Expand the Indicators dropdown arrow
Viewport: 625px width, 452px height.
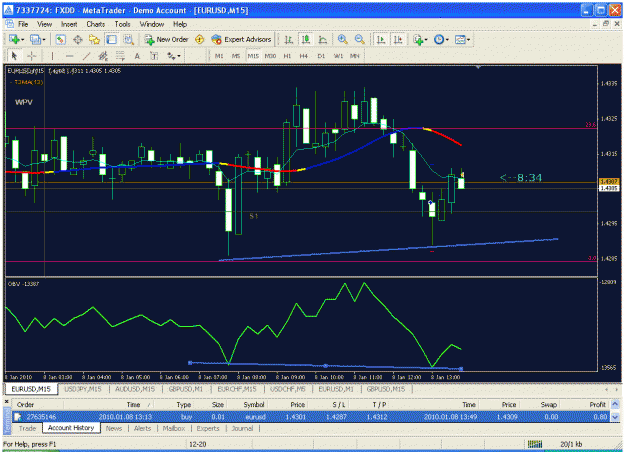426,39
